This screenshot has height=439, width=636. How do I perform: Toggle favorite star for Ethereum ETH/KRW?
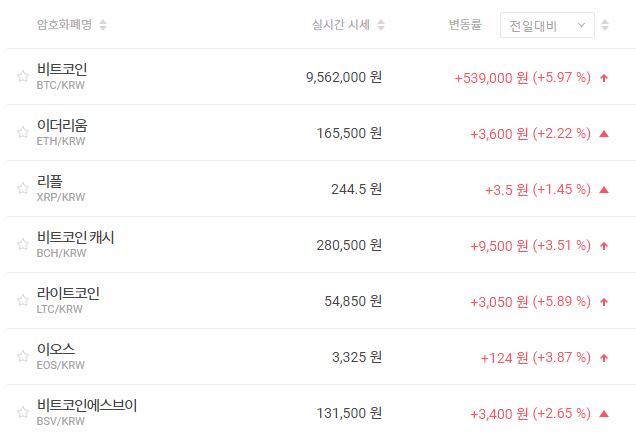tap(22, 132)
